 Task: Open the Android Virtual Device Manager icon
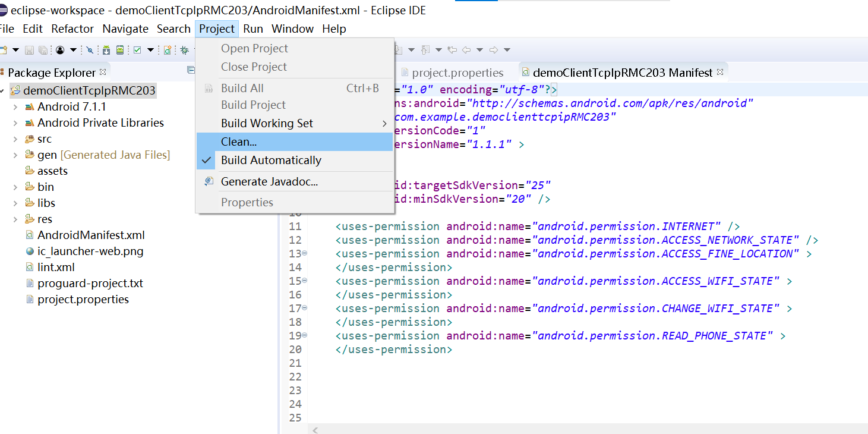click(120, 50)
